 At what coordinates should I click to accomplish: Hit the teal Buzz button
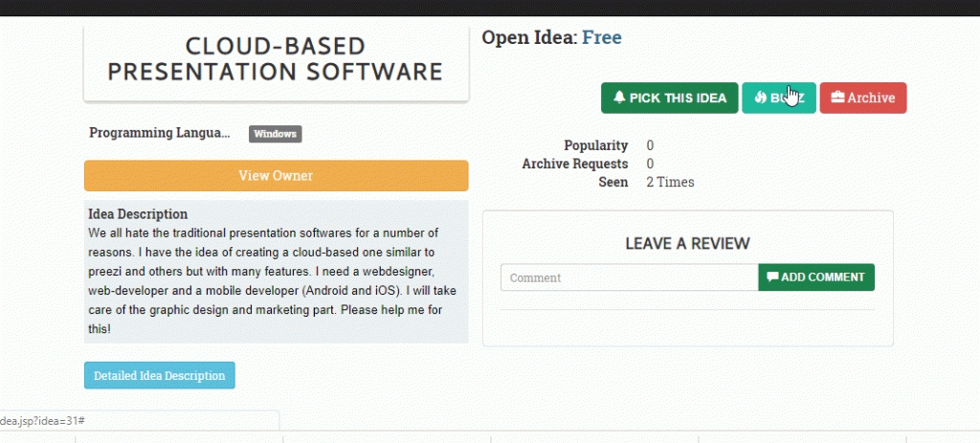778,99
